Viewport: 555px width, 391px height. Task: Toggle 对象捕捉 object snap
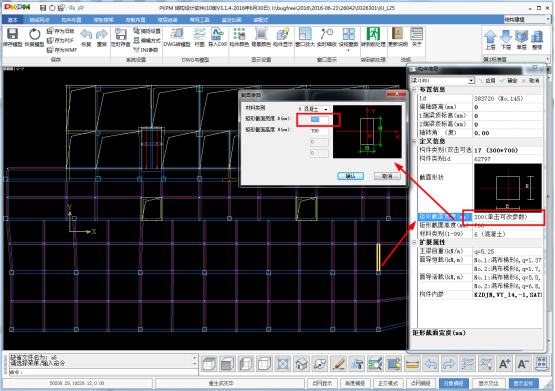click(x=453, y=383)
